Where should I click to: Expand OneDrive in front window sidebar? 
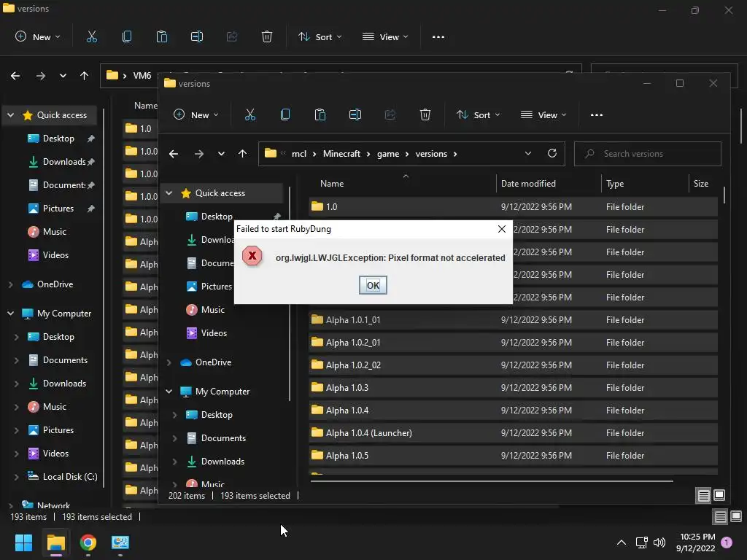coord(169,362)
